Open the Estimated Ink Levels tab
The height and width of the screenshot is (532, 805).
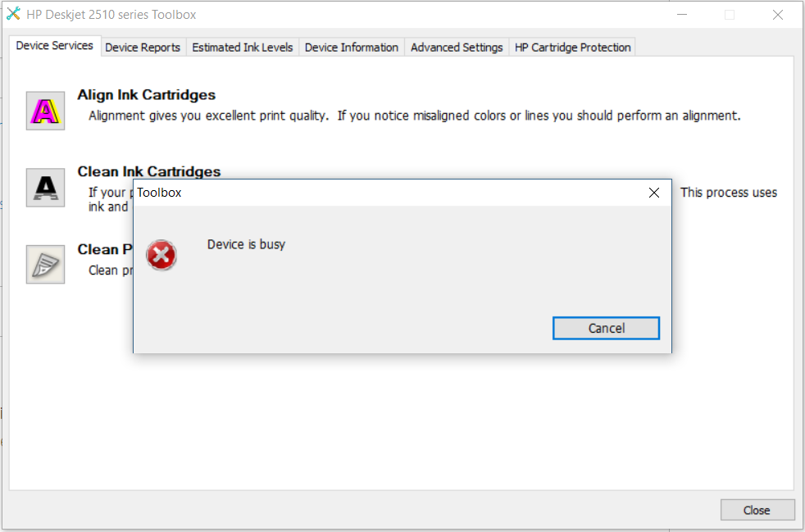pos(243,47)
